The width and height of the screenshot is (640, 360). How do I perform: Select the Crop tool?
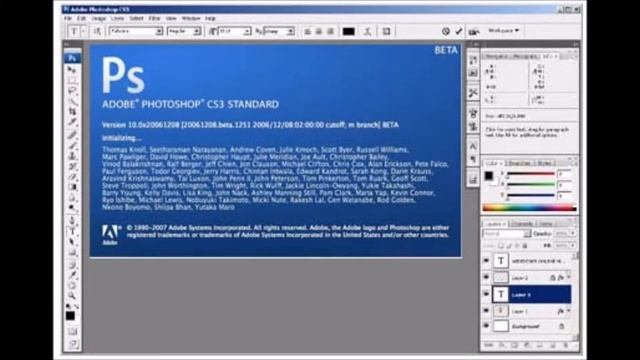[72, 111]
